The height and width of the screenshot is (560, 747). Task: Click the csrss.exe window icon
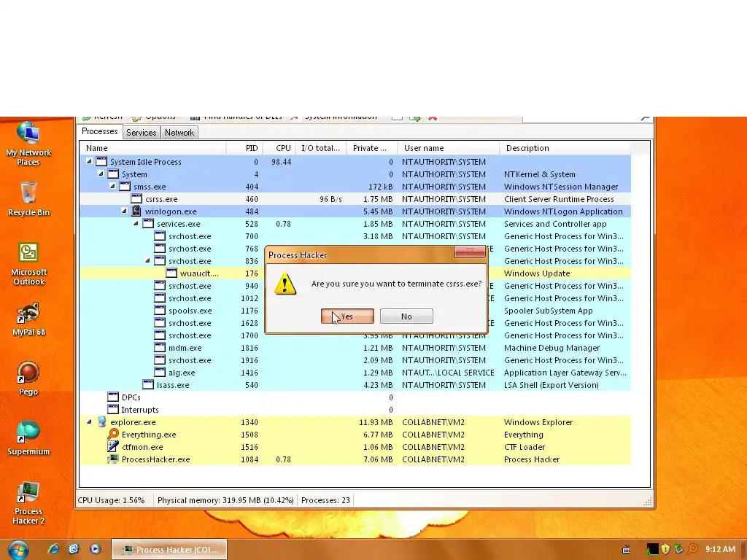(x=136, y=198)
